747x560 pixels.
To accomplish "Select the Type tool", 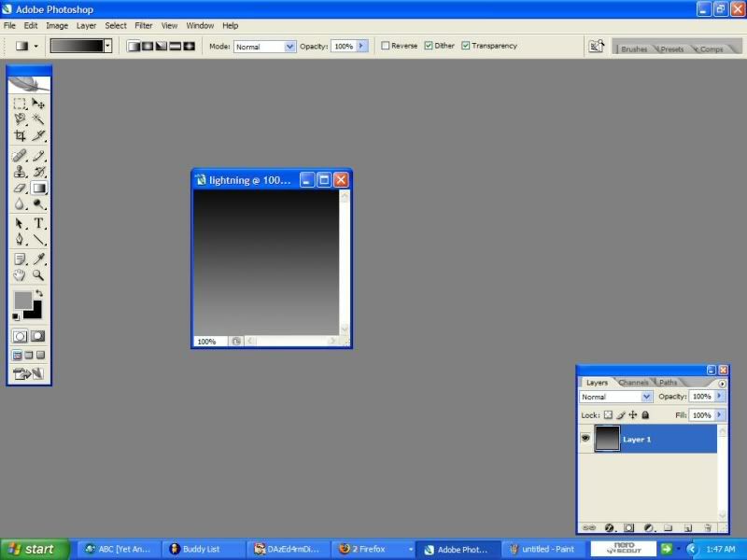I will [x=38, y=223].
